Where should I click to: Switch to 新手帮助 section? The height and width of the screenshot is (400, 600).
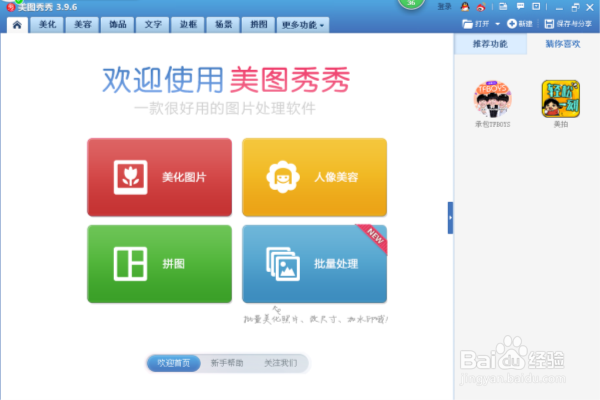227,363
